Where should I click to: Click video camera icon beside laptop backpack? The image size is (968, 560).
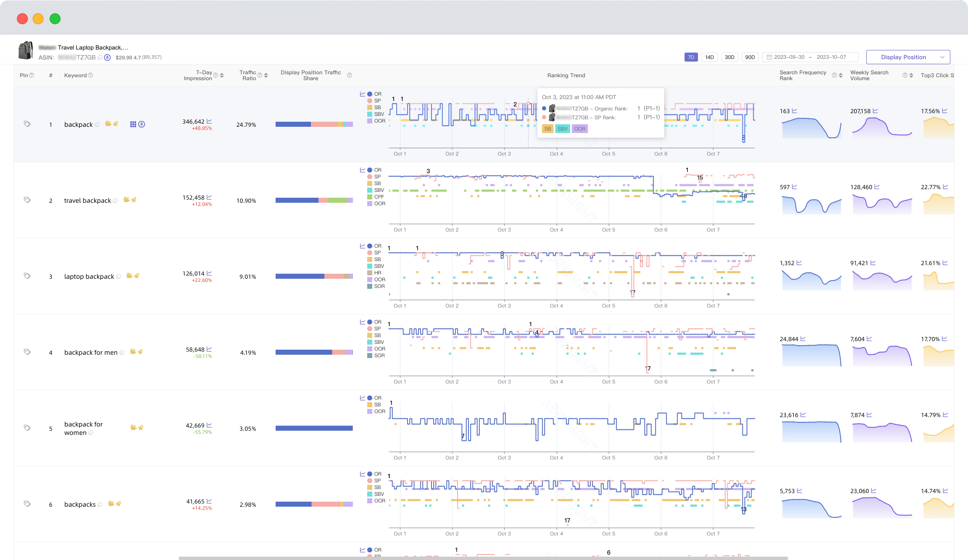click(x=129, y=276)
